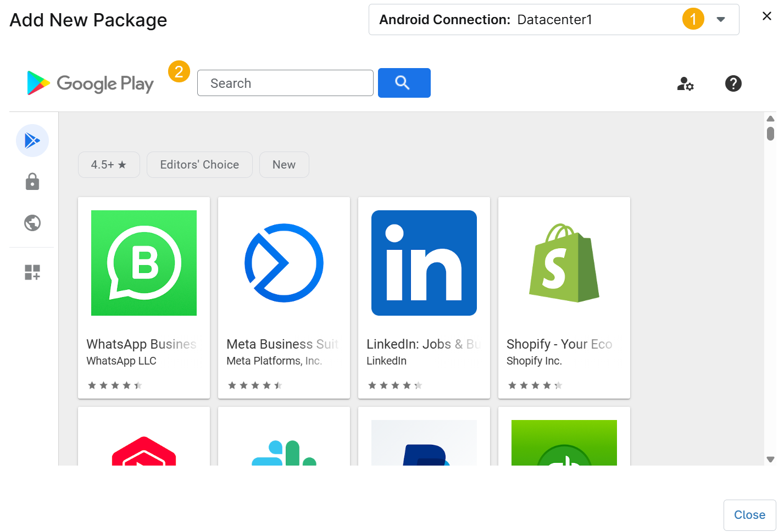The height and width of the screenshot is (532, 784).
Task: Click in the Search input field
Action: click(285, 83)
